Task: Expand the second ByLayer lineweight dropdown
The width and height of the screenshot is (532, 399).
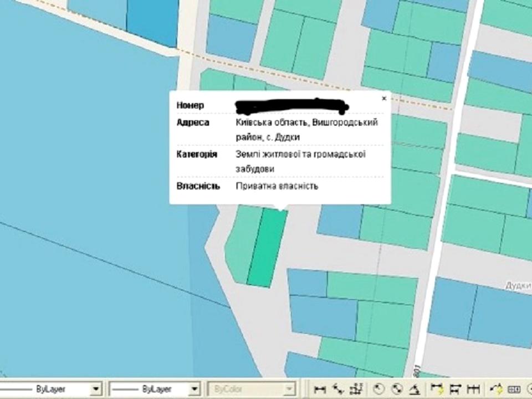Action: point(194,389)
